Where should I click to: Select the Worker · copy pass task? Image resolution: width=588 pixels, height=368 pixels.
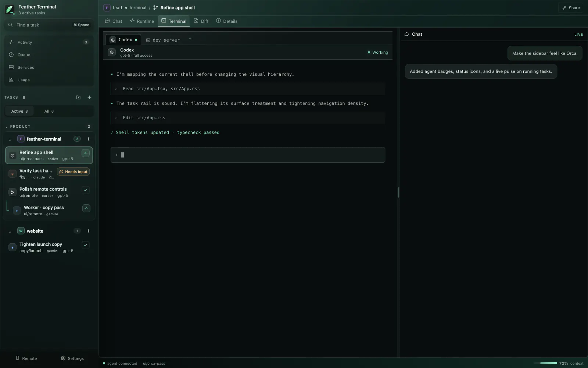pyautogui.click(x=51, y=210)
